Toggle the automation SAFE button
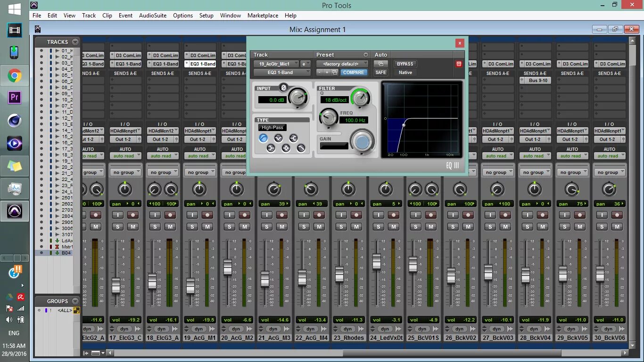Screen dimensions: 644x362 pos(380,72)
